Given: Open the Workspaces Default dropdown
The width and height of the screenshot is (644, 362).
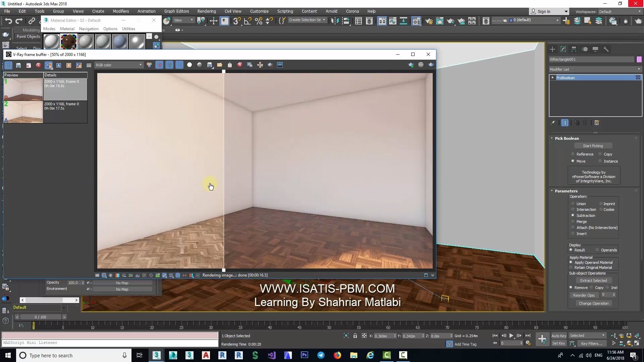Looking at the screenshot, I should point(620,12).
